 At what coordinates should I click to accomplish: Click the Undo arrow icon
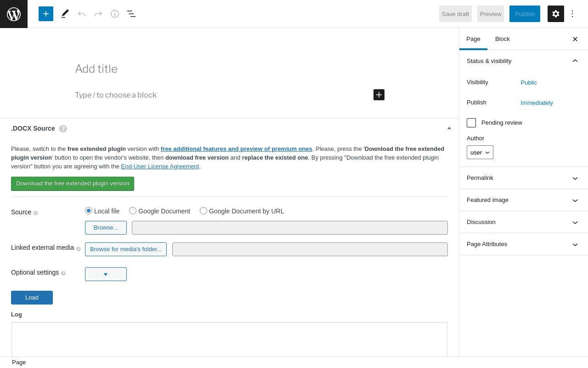[82, 14]
